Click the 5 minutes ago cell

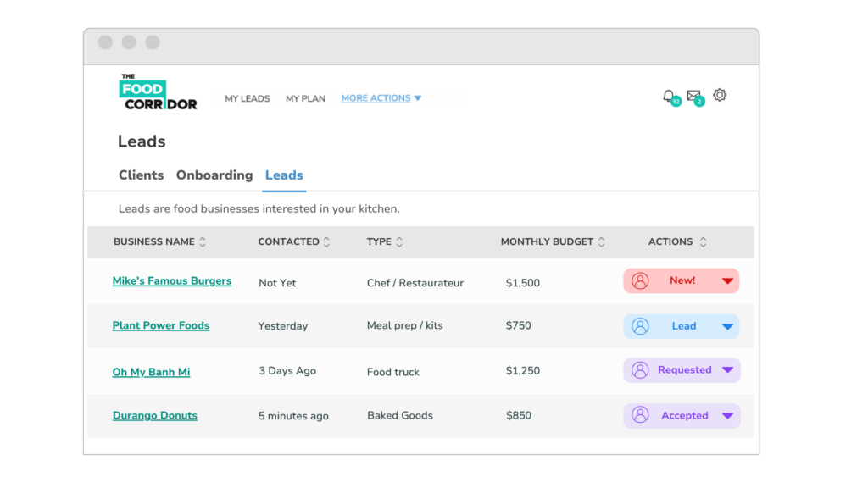(x=293, y=415)
